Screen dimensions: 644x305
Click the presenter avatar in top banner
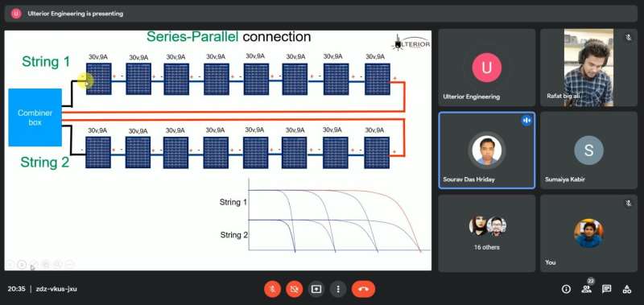point(16,14)
